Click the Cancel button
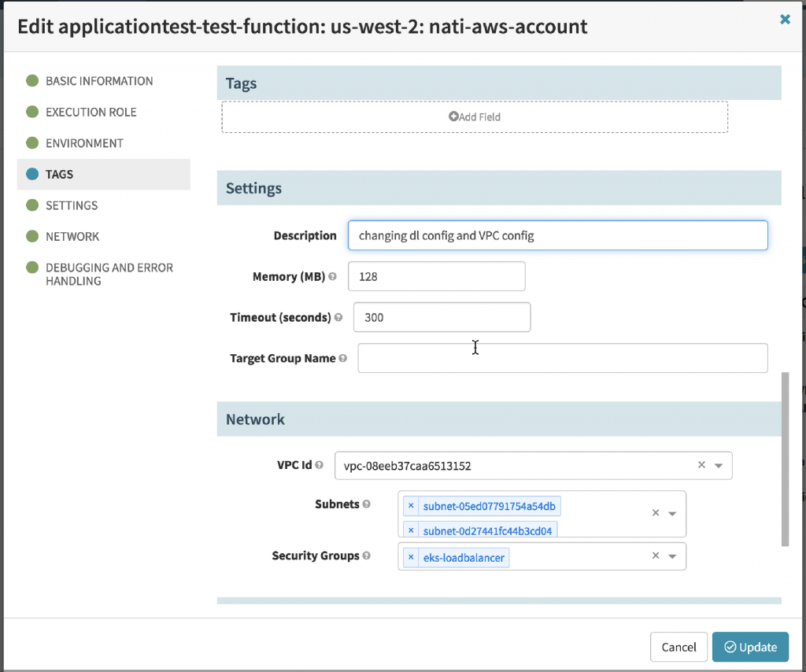 pos(678,647)
